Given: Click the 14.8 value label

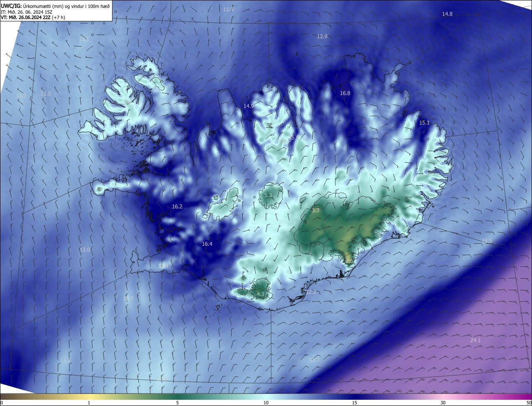Looking at the screenshot, I should 447,14.
